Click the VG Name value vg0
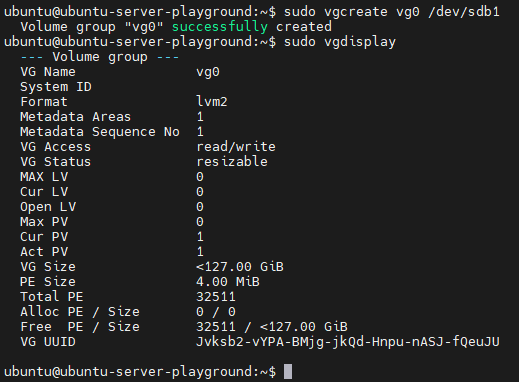 click(208, 72)
